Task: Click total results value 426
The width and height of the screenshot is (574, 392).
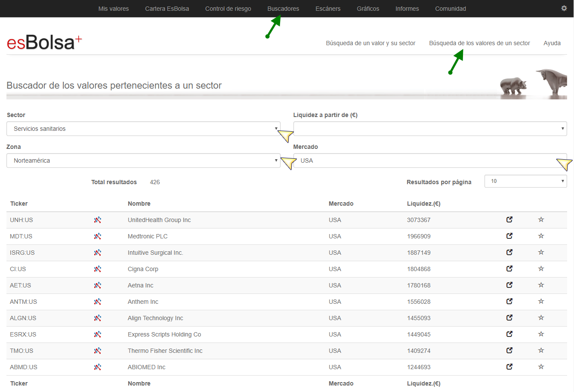Action: 155,182
